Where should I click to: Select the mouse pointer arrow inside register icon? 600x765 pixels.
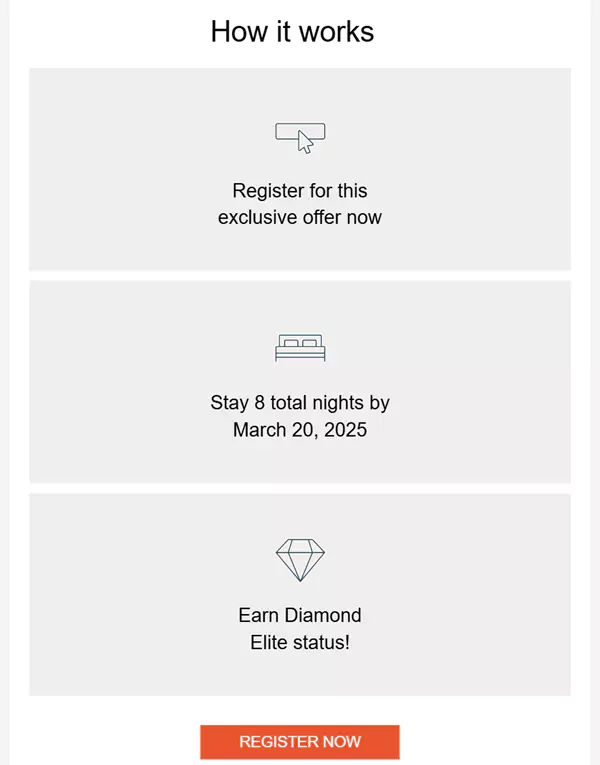[305, 142]
